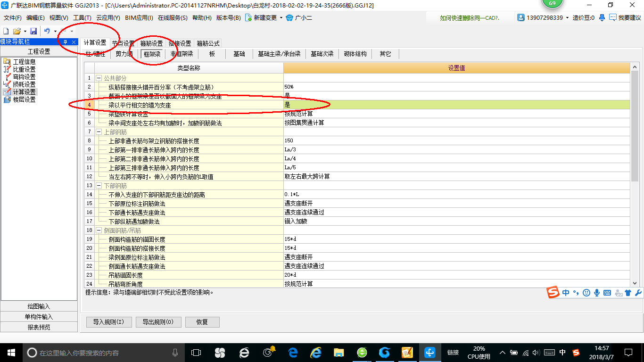Collapse the 下部钢筋 group
The height and width of the screenshot is (362, 644).
[x=99, y=186]
